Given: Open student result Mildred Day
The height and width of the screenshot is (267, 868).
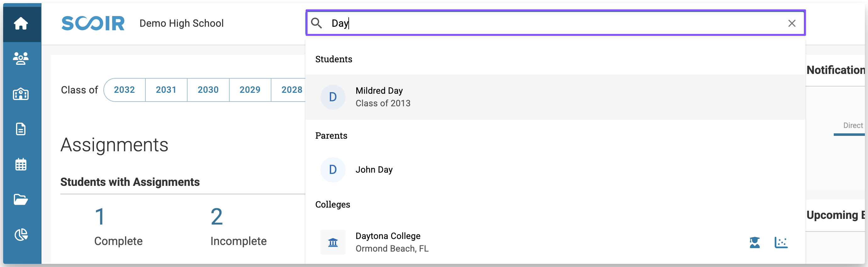Looking at the screenshot, I should [x=379, y=97].
